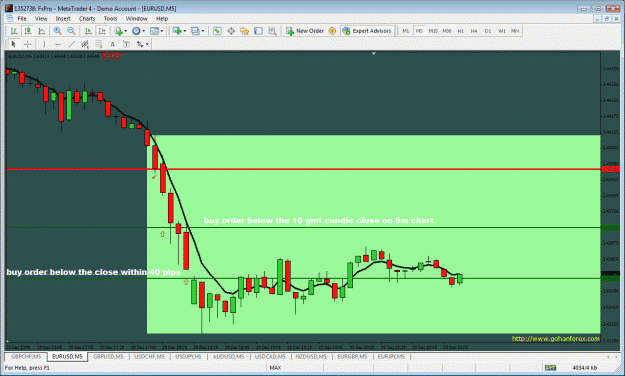Open the File menu
625x376 pixels.
pyautogui.click(x=22, y=18)
